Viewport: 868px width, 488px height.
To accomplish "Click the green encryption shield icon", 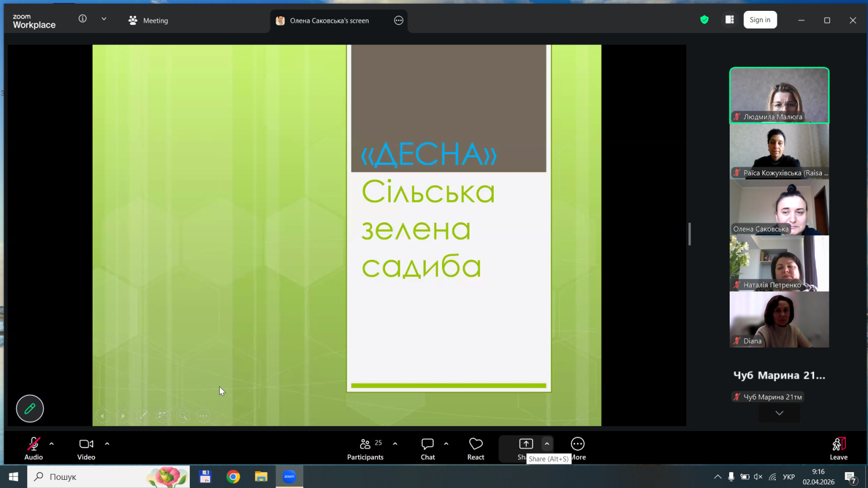I will click(x=704, y=20).
